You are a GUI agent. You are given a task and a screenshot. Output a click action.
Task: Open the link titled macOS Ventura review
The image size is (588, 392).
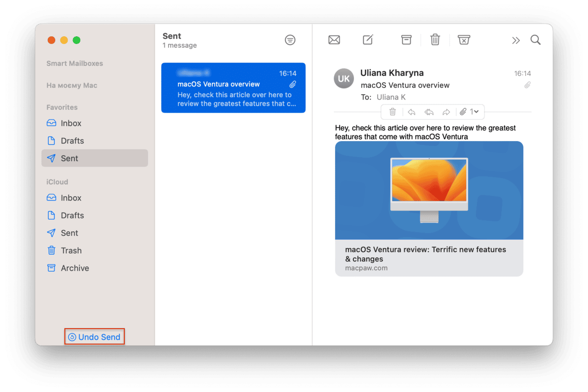pos(426,254)
